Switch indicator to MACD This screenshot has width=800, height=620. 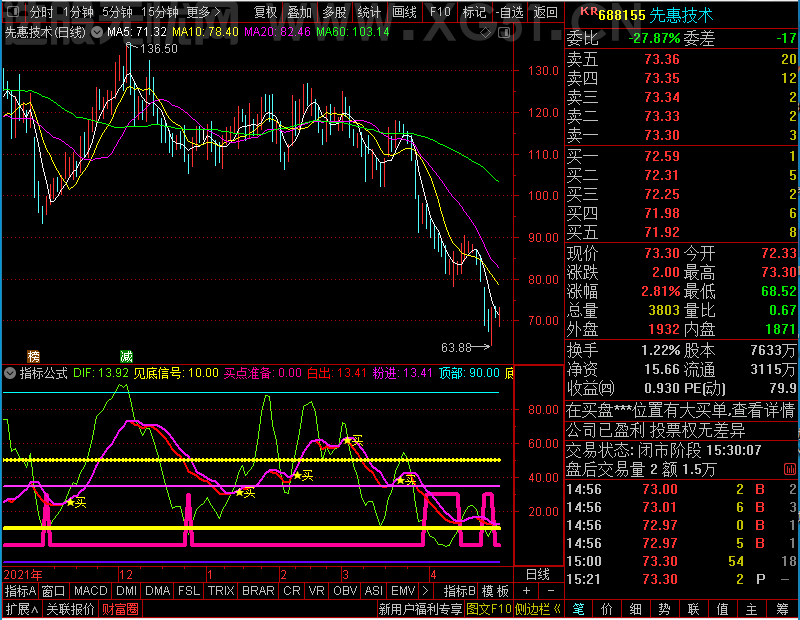[x=90, y=591]
